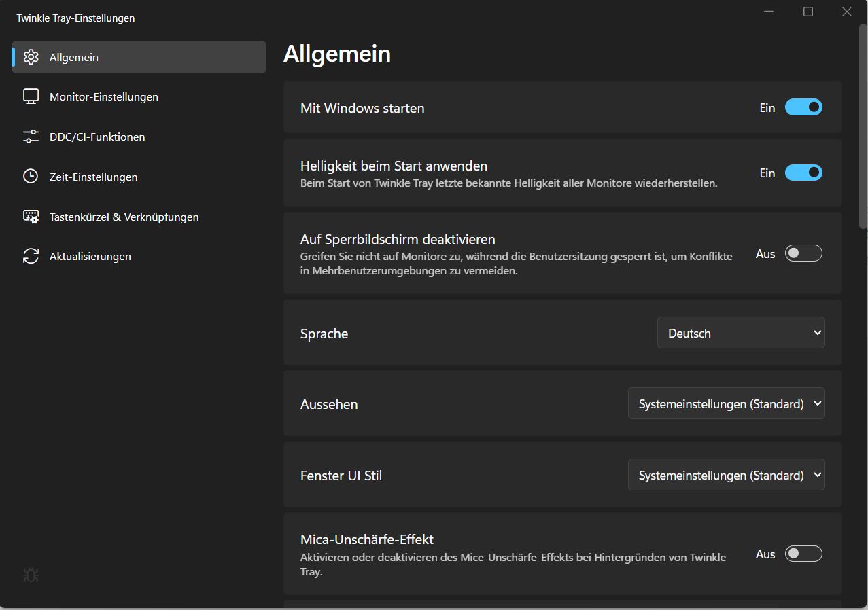Click the Monitor-Einstellungen monitor icon
868x610 pixels.
(x=31, y=96)
